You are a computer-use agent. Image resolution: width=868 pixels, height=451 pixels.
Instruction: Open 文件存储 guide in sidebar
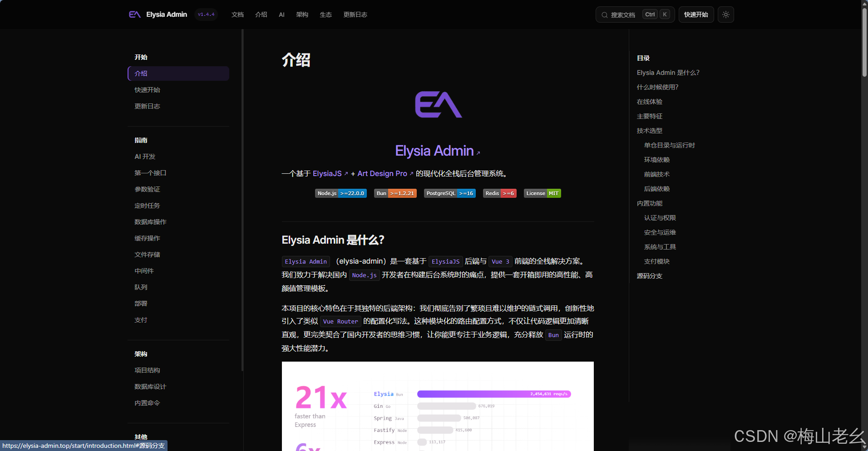[x=147, y=255]
